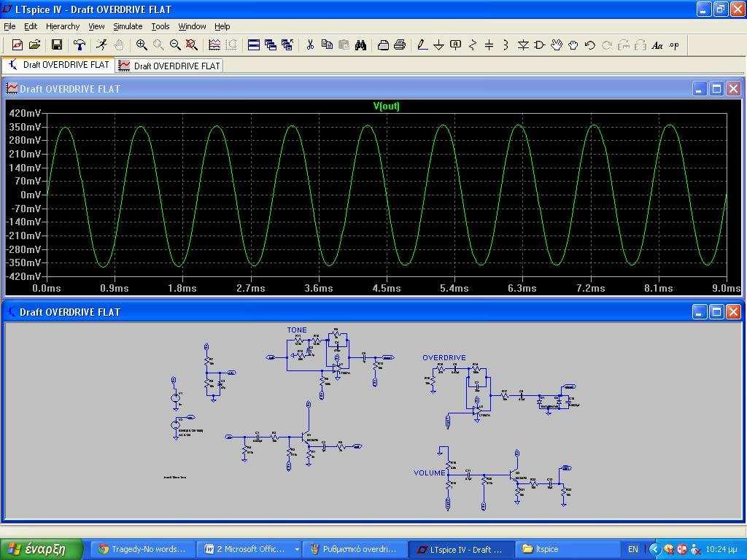Click the 420mV vertical axis label
Viewport: 747px width, 560px height.
(26, 113)
